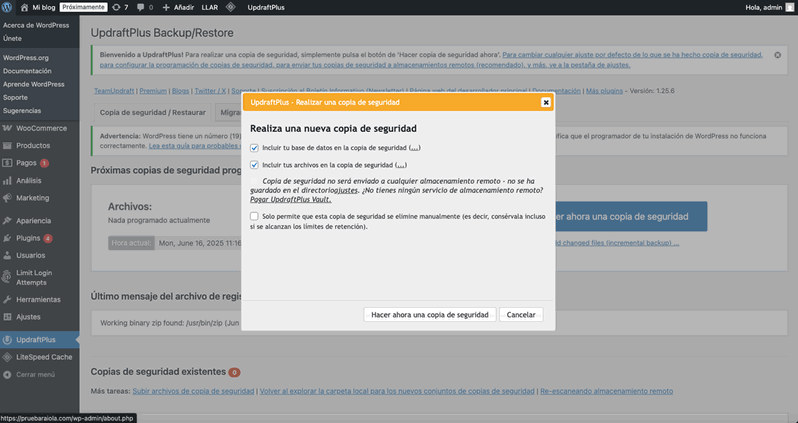The image size is (798, 423).
Task: Open WordPress.org menu item
Action: point(26,58)
